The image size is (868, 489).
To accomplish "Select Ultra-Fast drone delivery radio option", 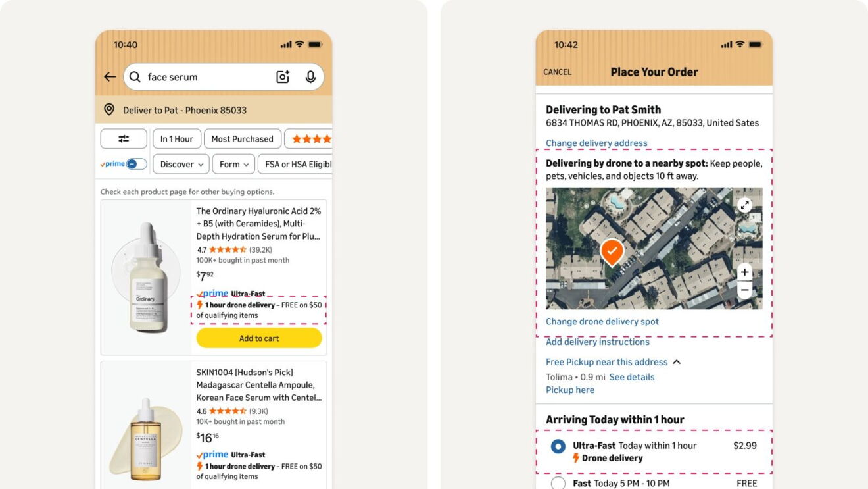I will tap(558, 447).
